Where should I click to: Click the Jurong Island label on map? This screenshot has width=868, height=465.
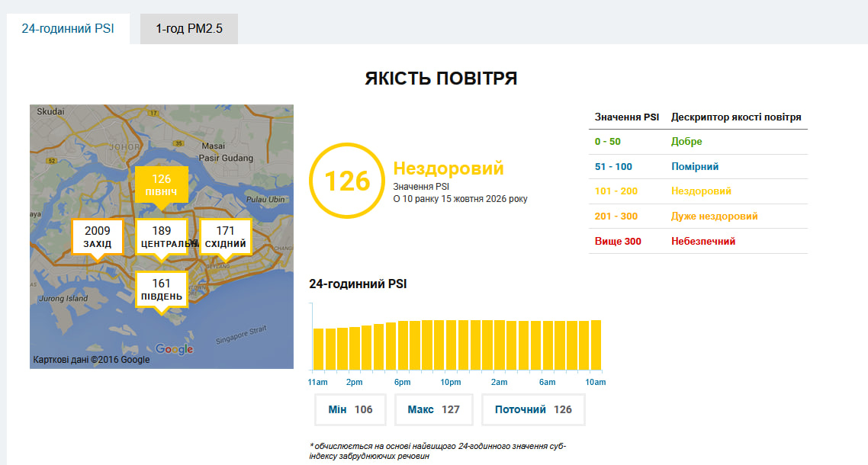(63, 298)
